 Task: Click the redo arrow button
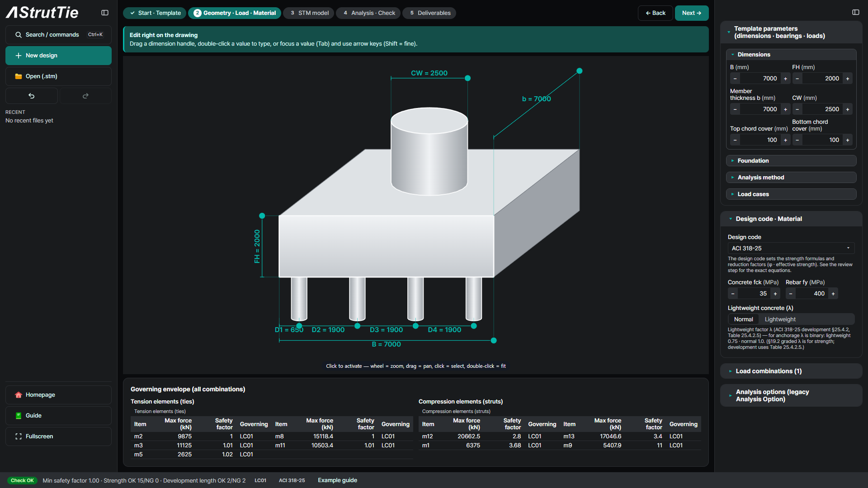tap(85, 96)
